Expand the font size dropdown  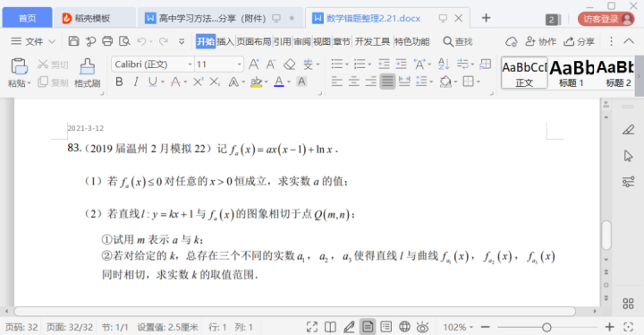tap(239, 64)
